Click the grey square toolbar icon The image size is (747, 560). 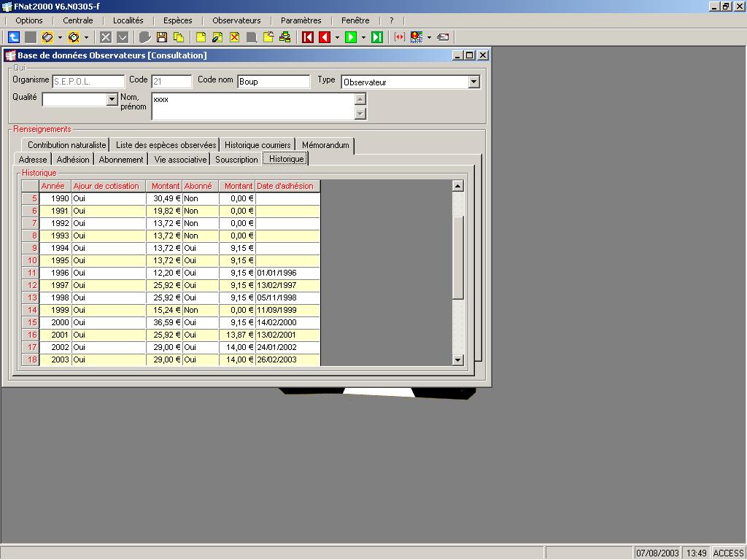point(31,37)
